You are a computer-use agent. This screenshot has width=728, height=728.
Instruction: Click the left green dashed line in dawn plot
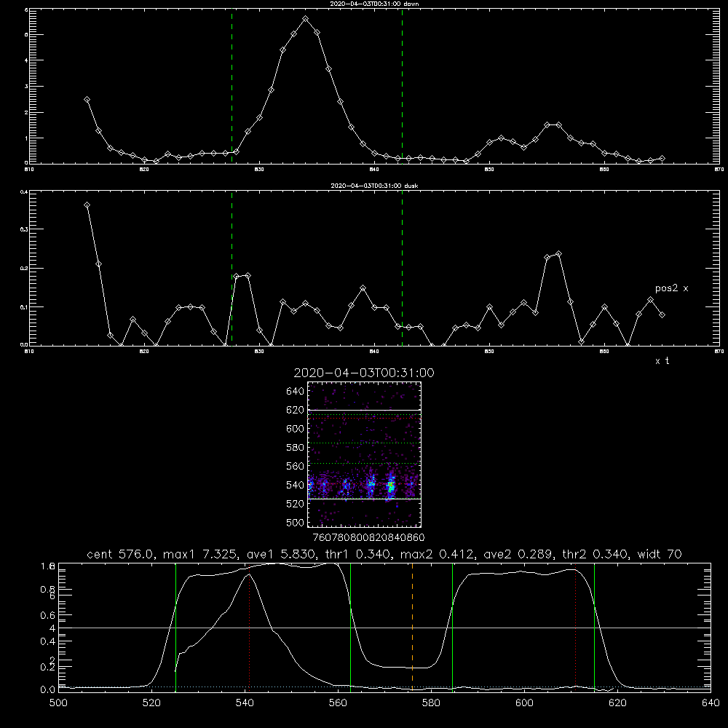pos(232,86)
